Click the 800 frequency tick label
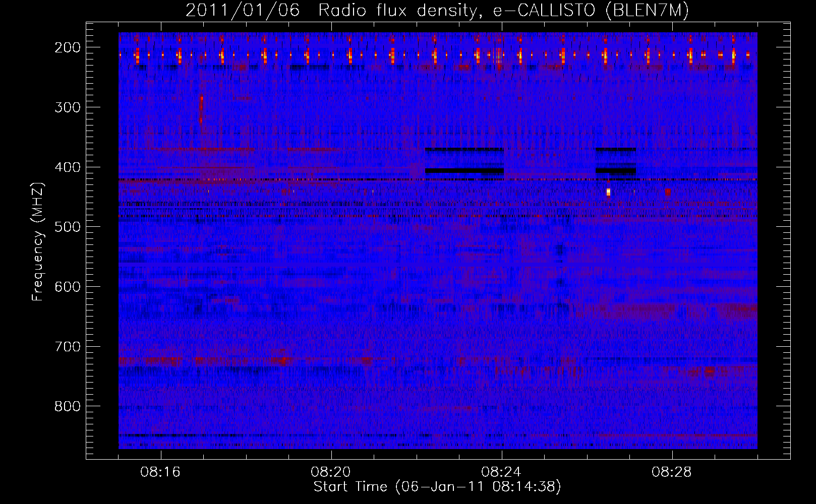This screenshot has width=816, height=504. (67, 406)
